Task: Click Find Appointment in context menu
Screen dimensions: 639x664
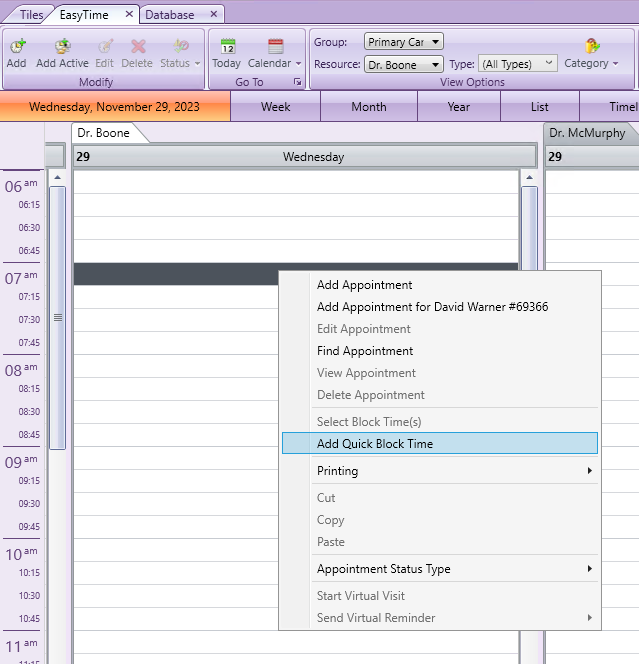Action: point(365,351)
